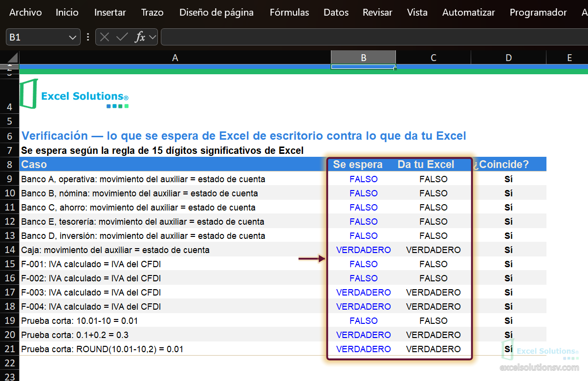
Task: Select the 'F-002: IVA calculado' cell
Action: (175, 278)
